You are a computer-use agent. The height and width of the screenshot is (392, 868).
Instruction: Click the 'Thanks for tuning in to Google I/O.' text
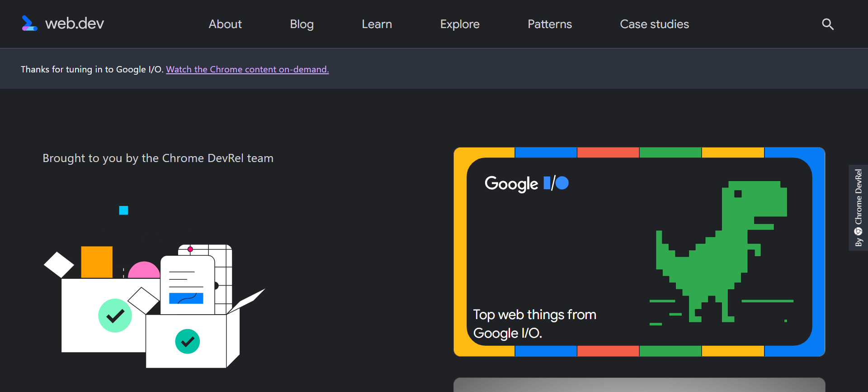92,69
